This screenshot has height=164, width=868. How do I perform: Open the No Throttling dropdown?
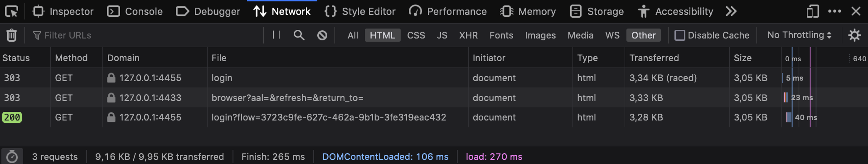799,35
